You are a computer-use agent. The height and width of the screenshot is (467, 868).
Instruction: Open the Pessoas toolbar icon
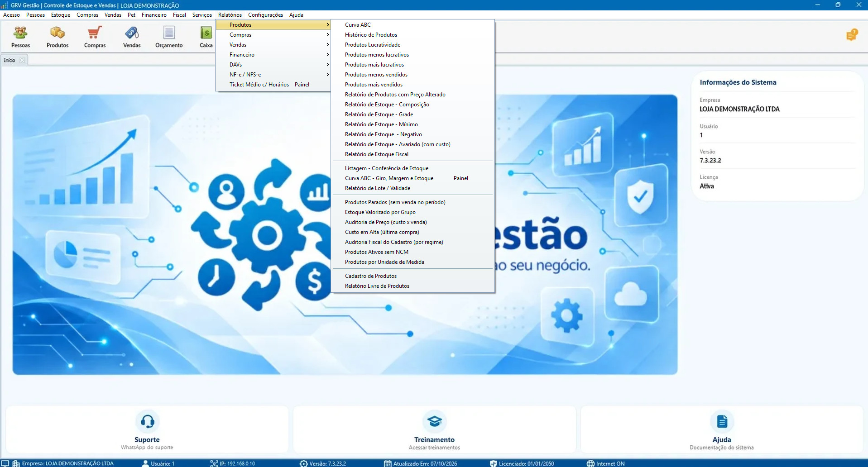click(x=20, y=37)
